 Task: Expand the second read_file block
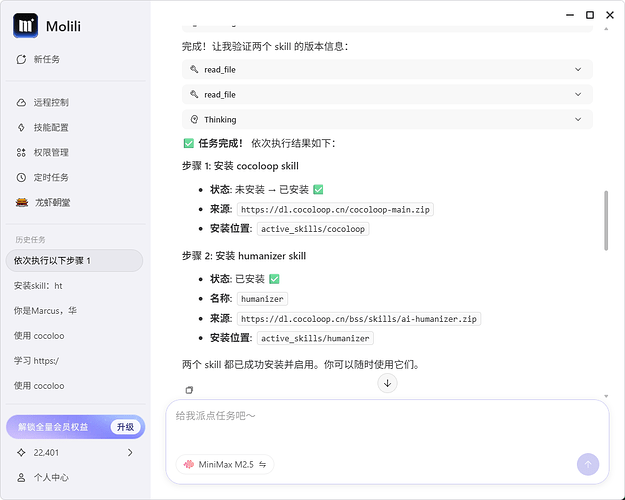387,94
